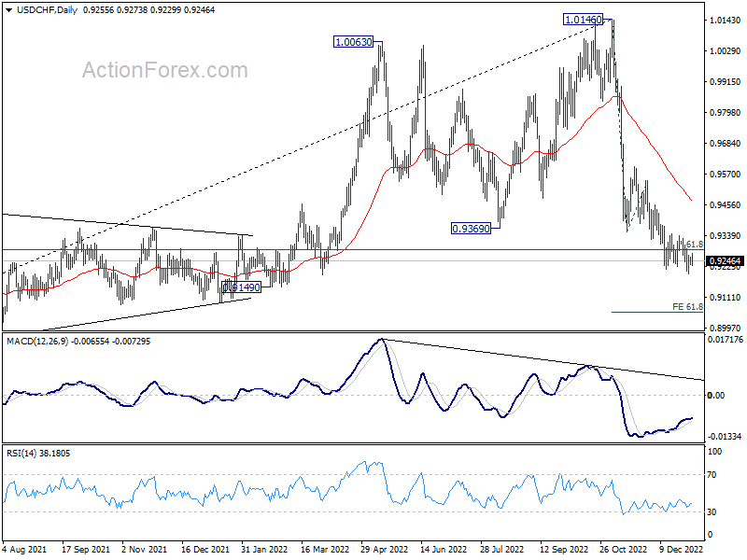Select the FE 61.8 projection label

click(687, 307)
